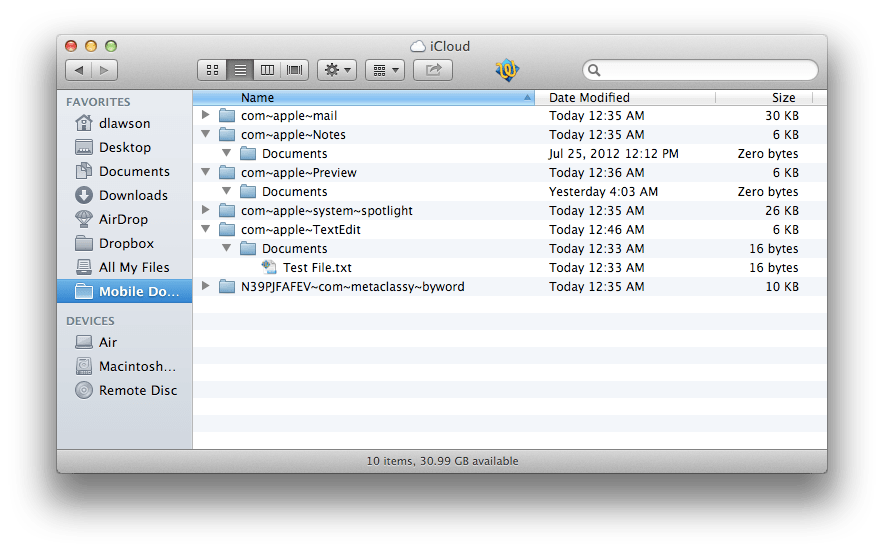Switch to Cover Flow view

pyautogui.click(x=294, y=70)
